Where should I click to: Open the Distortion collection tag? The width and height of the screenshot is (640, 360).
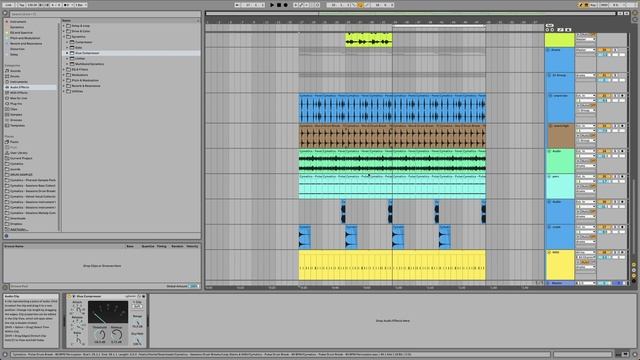point(17,49)
